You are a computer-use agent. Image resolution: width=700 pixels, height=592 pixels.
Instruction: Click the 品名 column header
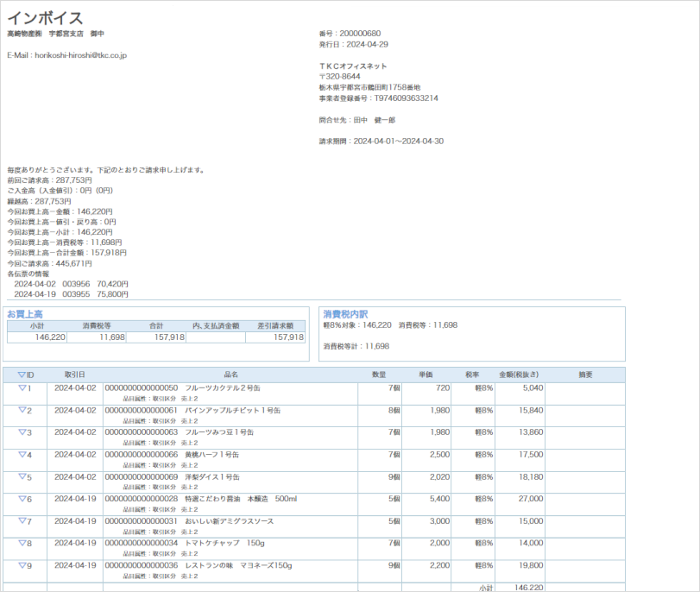(x=230, y=375)
